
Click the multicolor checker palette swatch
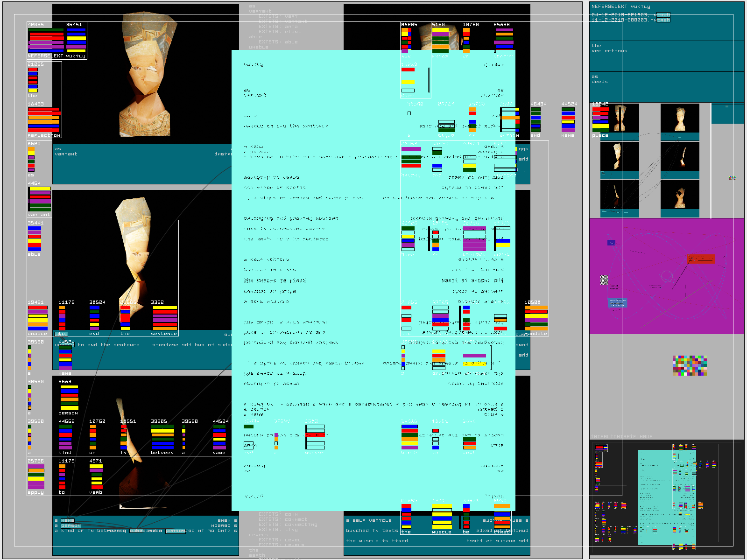pos(690,365)
